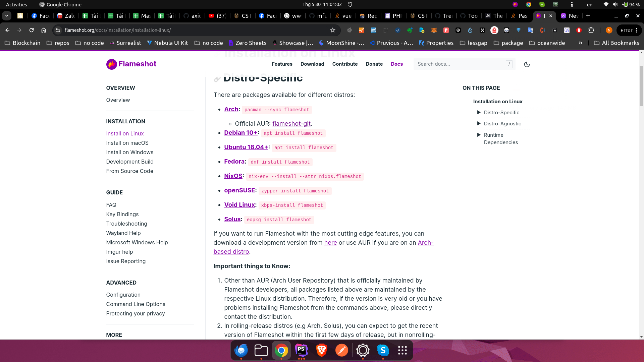Open the Google Translate extension icon
Image resolution: width=644 pixels, height=362 pixels.
tap(531, 30)
